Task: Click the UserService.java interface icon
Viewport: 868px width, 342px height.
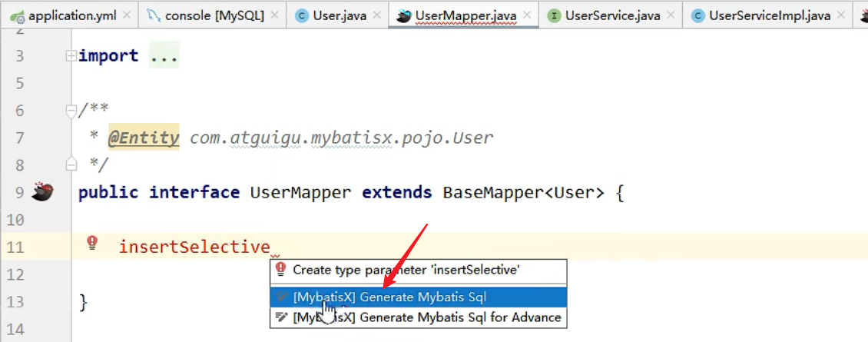Action: (x=554, y=16)
